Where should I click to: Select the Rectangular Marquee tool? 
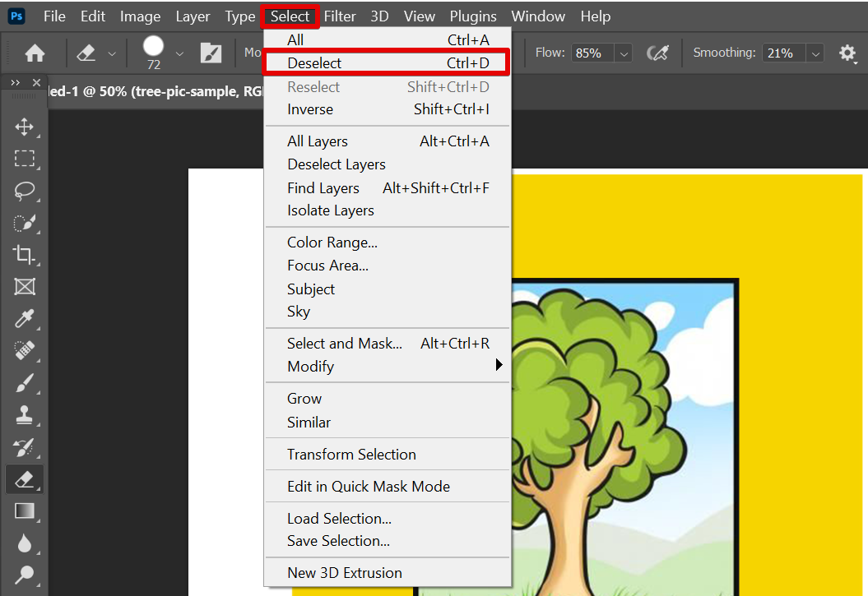[25, 159]
